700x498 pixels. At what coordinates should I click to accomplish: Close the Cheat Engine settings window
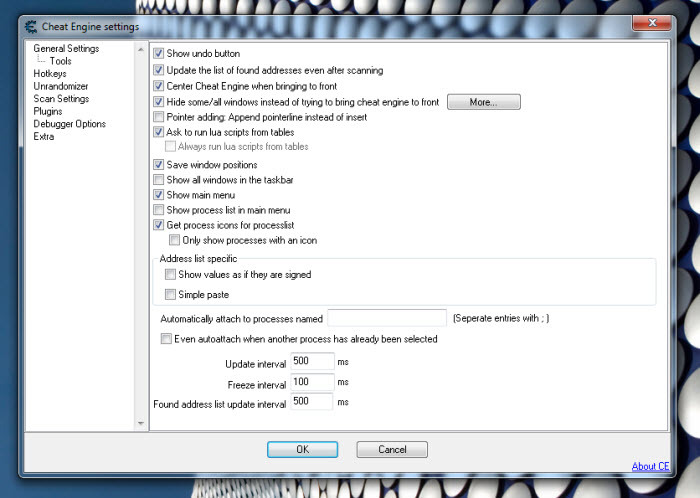click(x=652, y=23)
